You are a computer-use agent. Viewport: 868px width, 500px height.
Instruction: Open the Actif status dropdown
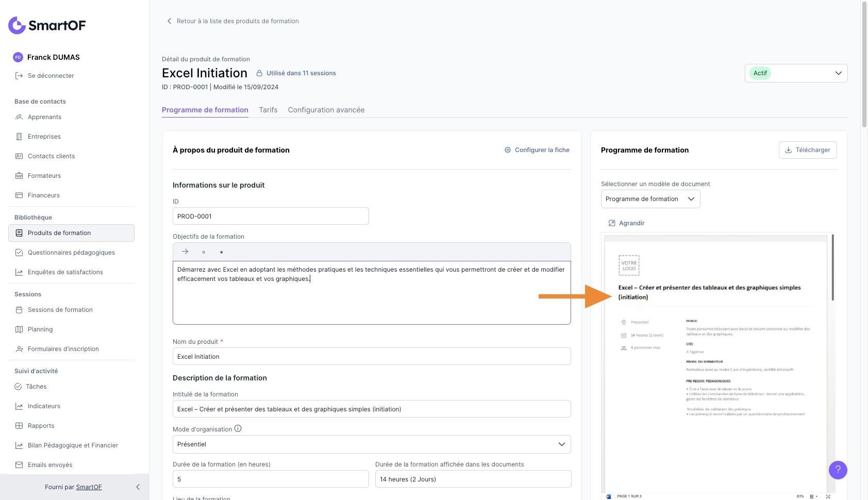pyautogui.click(x=796, y=73)
